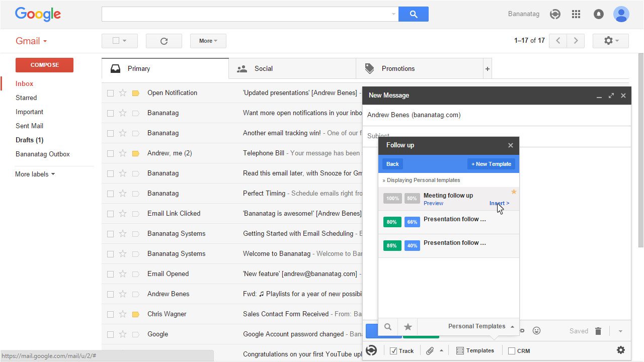Star the Chris Wagner email
644x362 pixels.
pyautogui.click(x=123, y=314)
